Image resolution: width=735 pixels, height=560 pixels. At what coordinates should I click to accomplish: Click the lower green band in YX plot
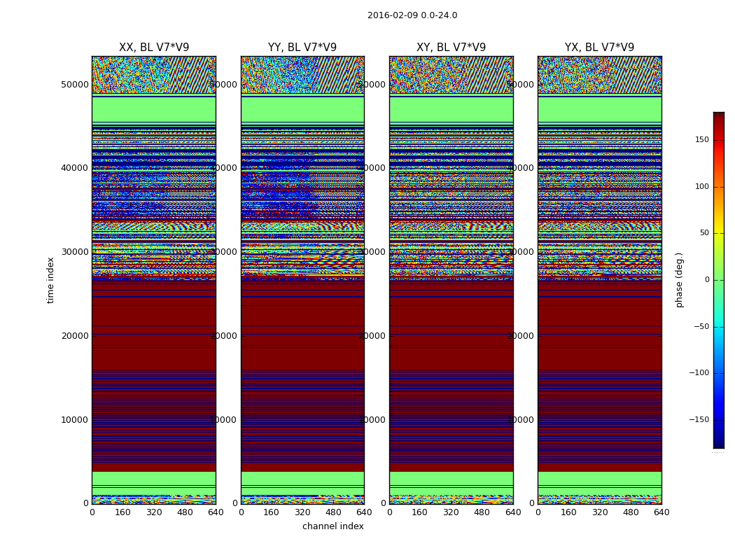[599, 479]
